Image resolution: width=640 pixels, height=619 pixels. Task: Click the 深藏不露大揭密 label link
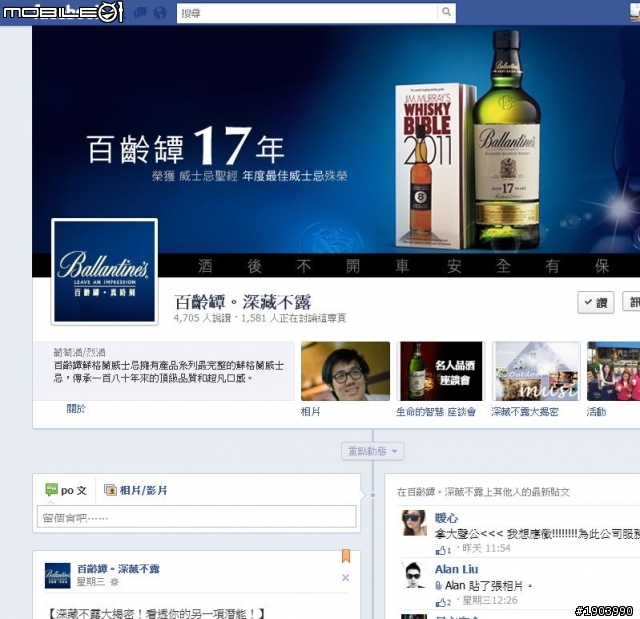524,412
